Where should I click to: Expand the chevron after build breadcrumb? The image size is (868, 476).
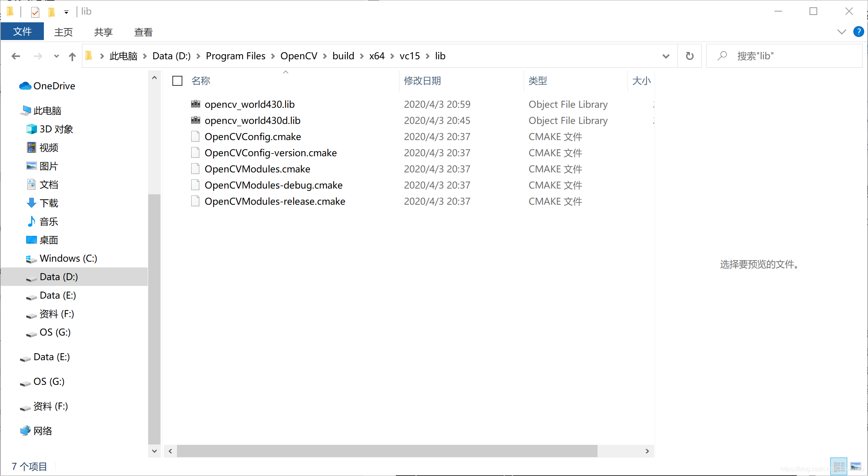(x=362, y=56)
